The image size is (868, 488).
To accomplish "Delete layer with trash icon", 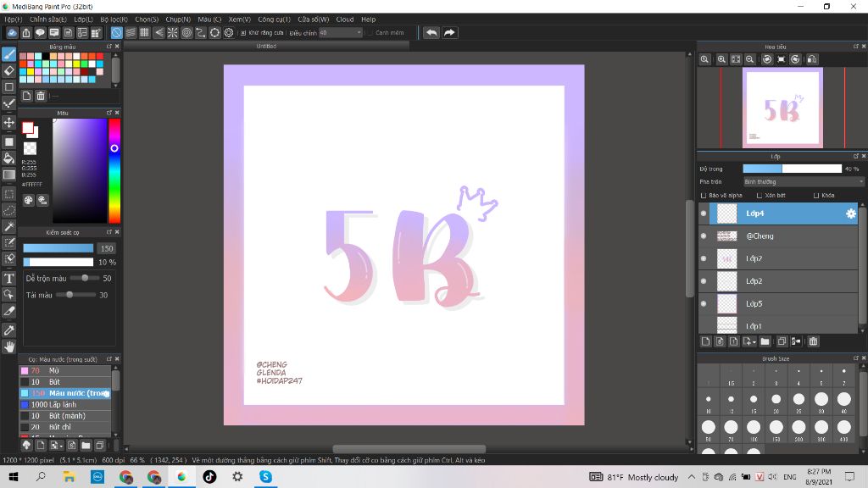I will (x=813, y=341).
